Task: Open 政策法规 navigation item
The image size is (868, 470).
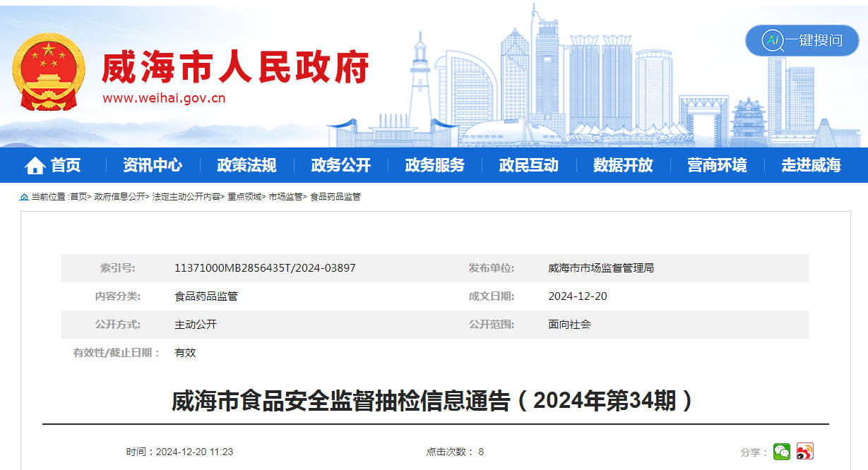Action: (246, 165)
